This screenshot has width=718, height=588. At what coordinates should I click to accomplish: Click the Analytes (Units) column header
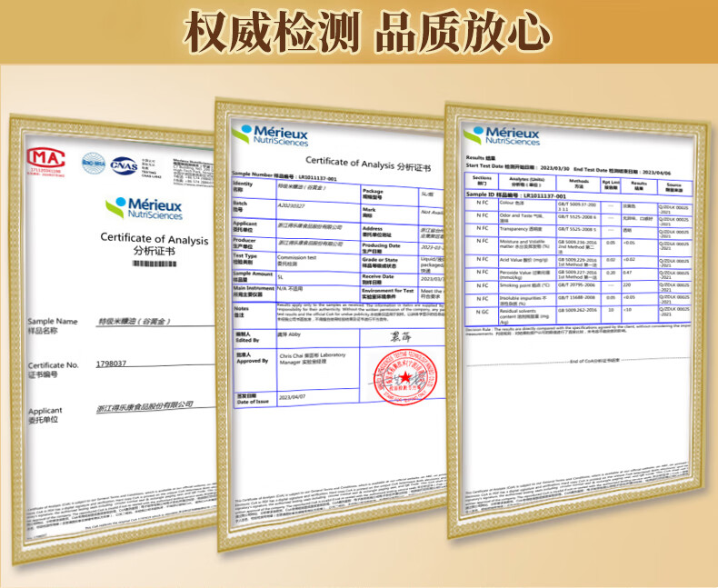(526, 183)
